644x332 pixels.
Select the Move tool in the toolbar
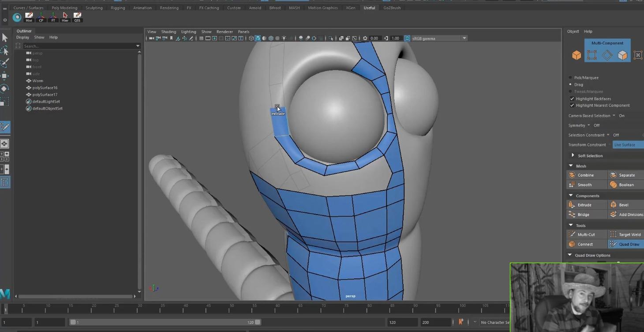[6, 75]
